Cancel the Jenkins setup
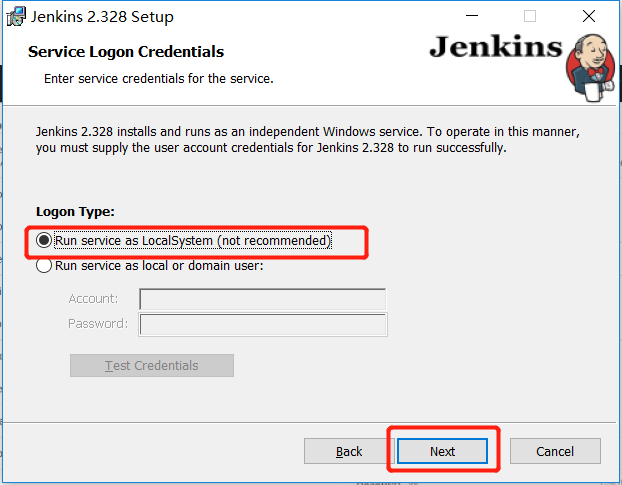 (555, 451)
